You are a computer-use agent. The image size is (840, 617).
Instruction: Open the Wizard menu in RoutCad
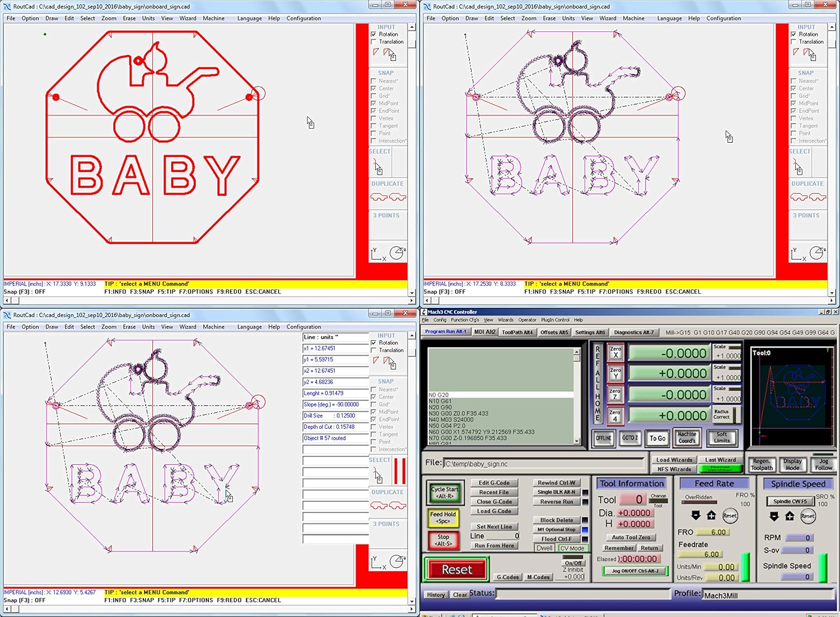[x=188, y=18]
